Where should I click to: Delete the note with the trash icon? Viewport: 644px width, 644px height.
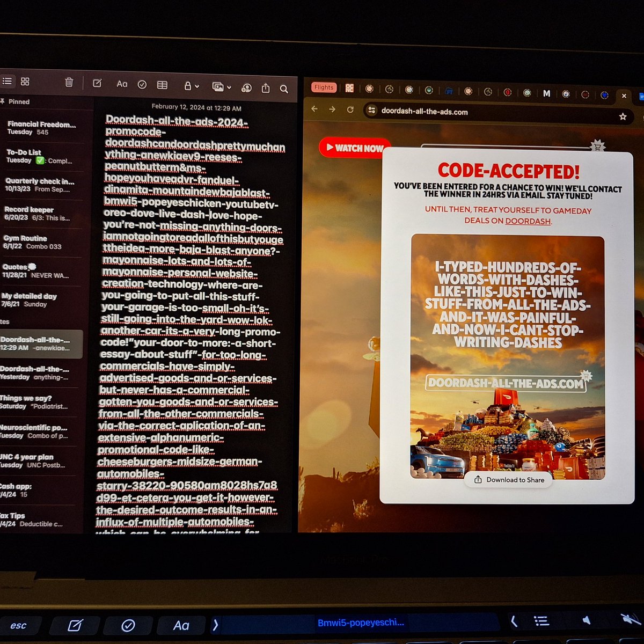(69, 82)
